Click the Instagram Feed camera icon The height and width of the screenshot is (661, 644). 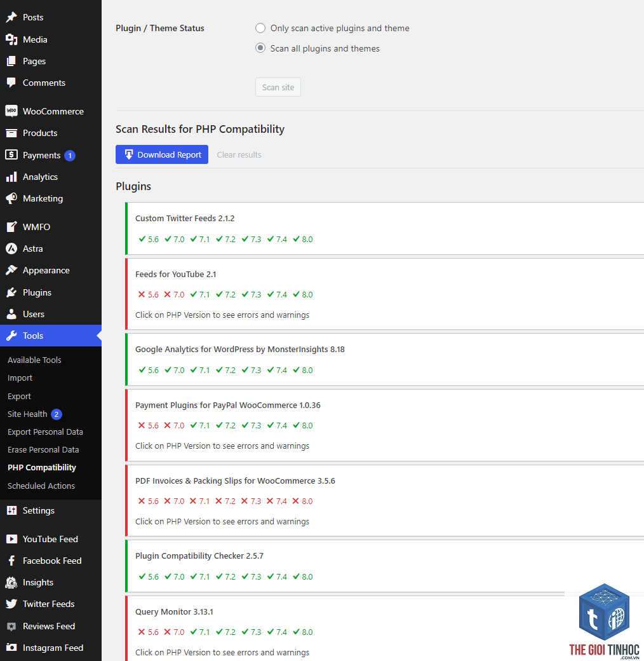pyautogui.click(x=11, y=648)
